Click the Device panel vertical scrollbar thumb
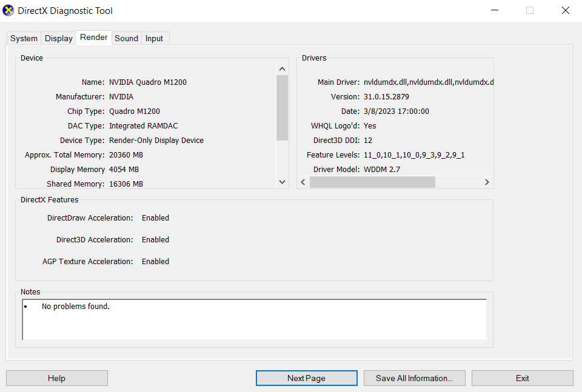Screen dimensions: 582x392 pyautogui.click(x=282, y=107)
